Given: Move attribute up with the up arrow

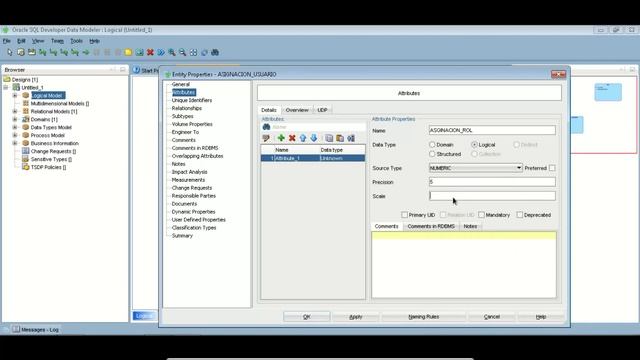Looking at the screenshot, I should pyautogui.click(x=303, y=138).
